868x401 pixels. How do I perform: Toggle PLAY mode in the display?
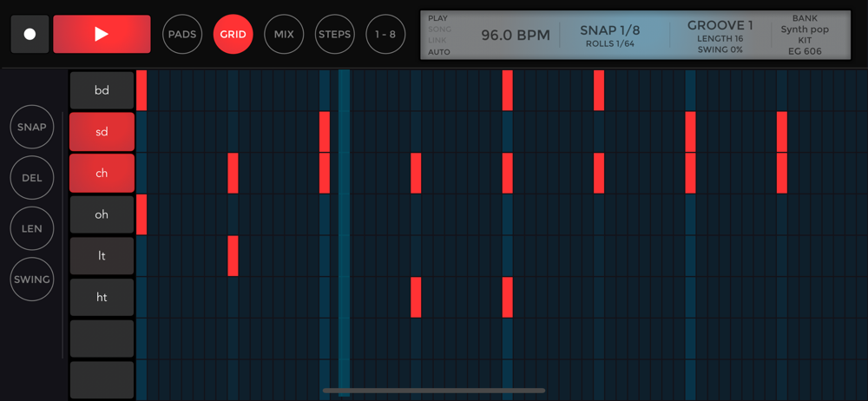tap(437, 18)
